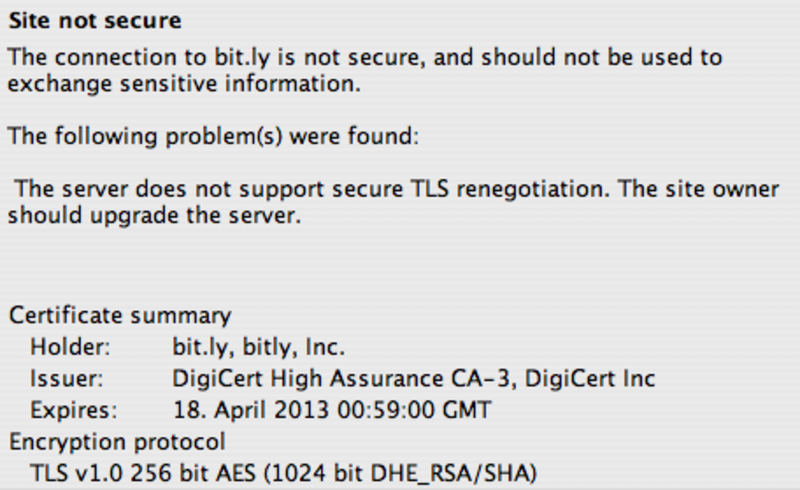The image size is (800, 490).
Task: Click 'The following problem(s) were found' text
Action: tap(213, 136)
